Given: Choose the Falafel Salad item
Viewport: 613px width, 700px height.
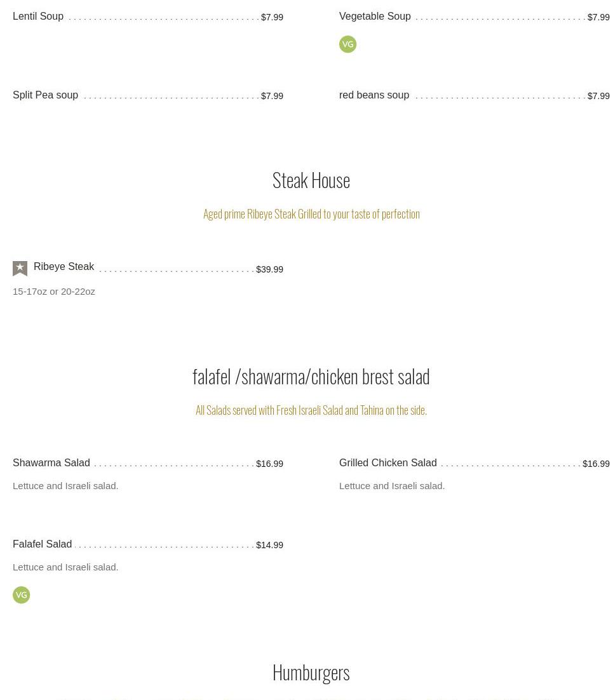Looking at the screenshot, I should click(43, 544).
